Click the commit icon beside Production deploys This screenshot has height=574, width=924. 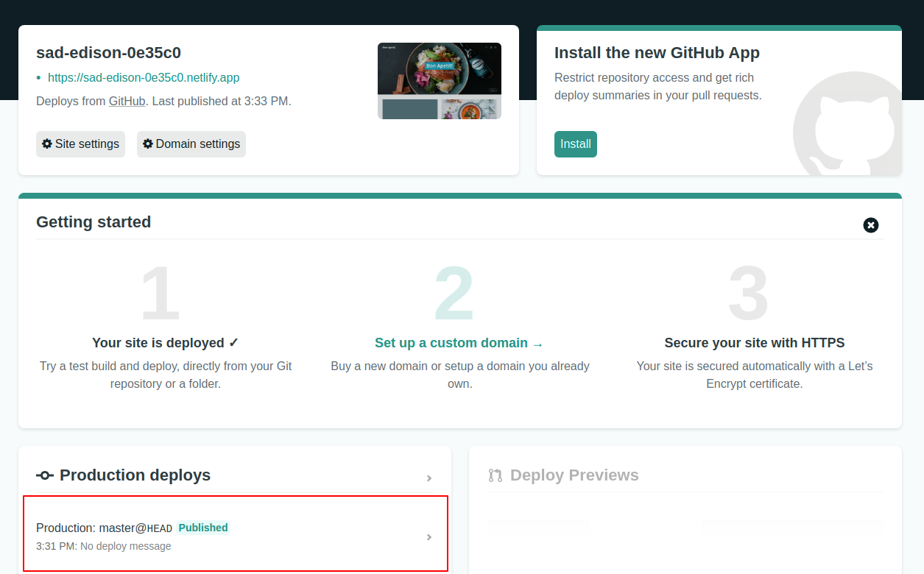point(44,475)
